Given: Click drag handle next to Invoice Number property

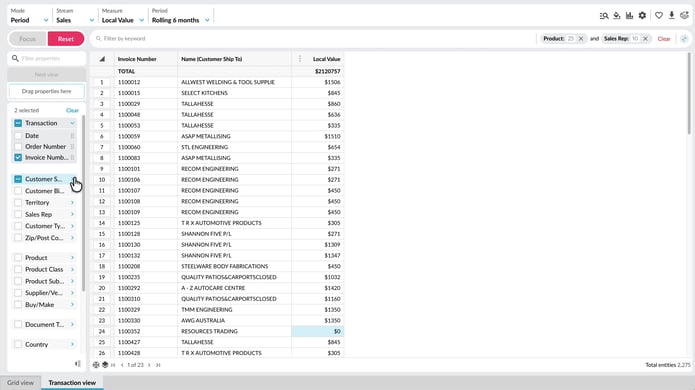Looking at the screenshot, I should [72, 158].
